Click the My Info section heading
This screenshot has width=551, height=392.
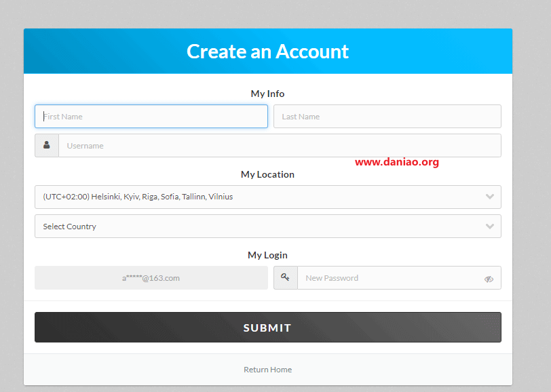(267, 94)
